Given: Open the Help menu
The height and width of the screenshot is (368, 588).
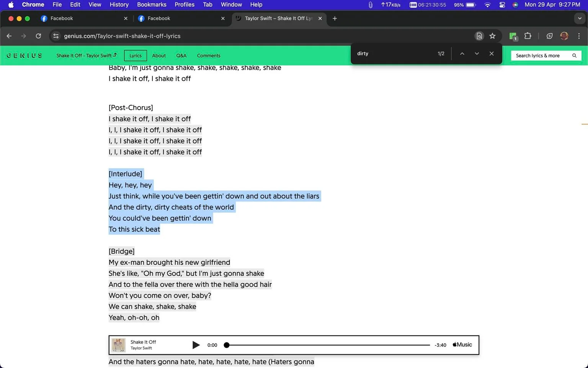Looking at the screenshot, I should click(x=256, y=5).
